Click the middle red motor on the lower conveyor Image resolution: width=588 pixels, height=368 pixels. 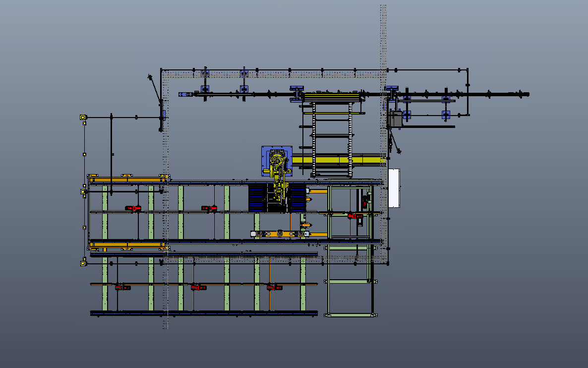[198, 287]
